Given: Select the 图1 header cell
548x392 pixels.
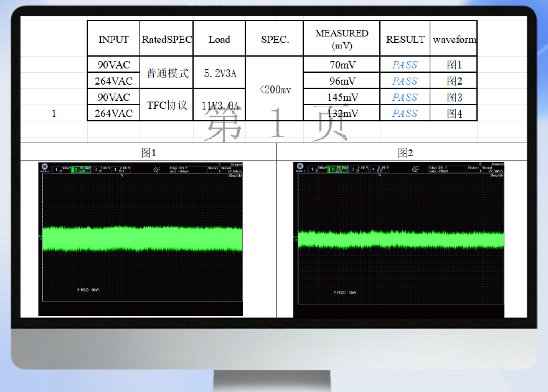Looking at the screenshot, I should tap(148, 152).
